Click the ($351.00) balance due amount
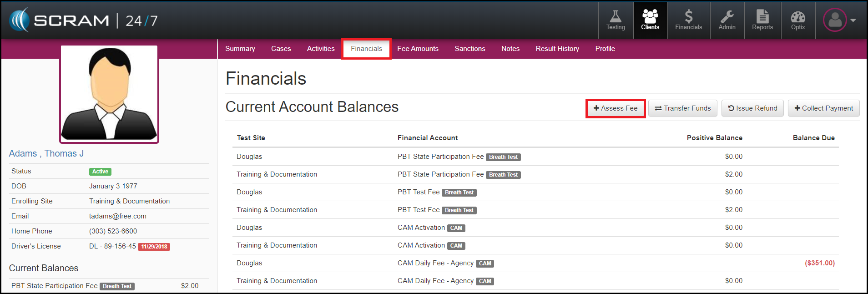This screenshot has width=868, height=294. [x=819, y=263]
